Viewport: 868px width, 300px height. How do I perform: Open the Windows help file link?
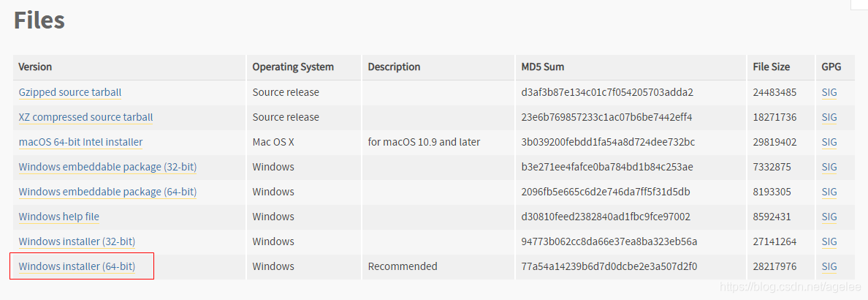[x=58, y=217]
